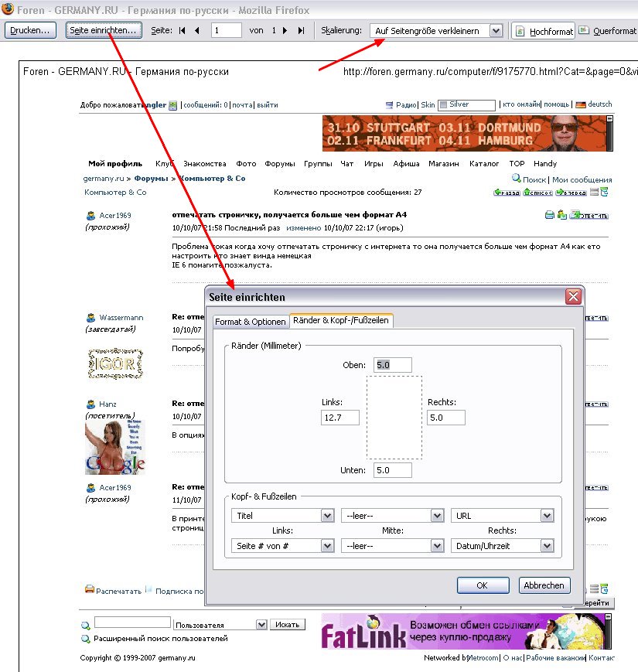The height and width of the screenshot is (672, 638).
Task: Click Abbrechen to cancel dialog
Action: [544, 585]
